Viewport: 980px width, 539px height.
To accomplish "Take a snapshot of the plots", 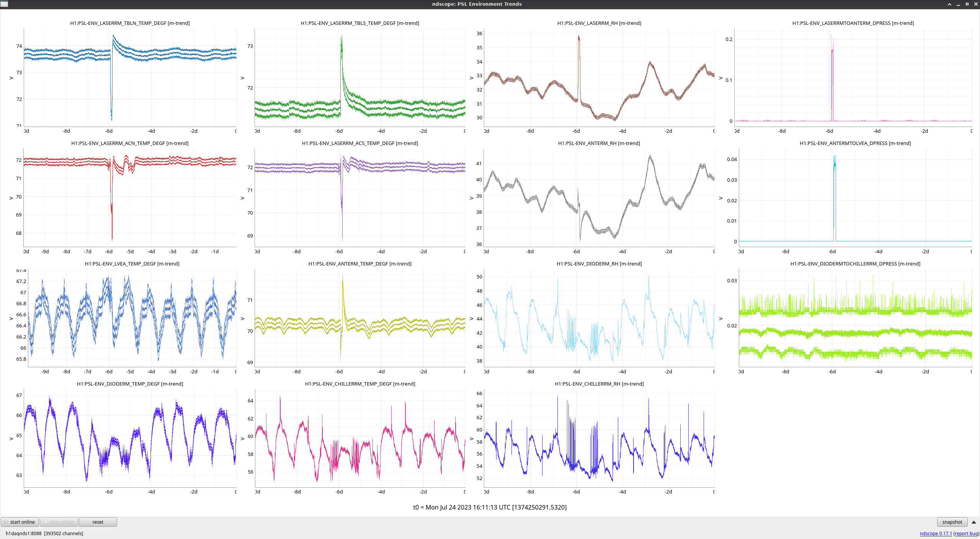I will click(x=952, y=522).
